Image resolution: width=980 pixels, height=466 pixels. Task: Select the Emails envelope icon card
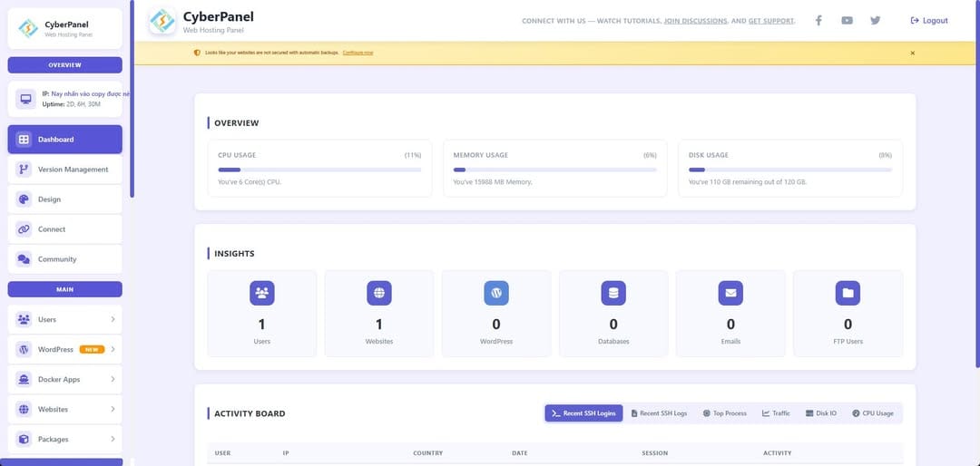[x=730, y=293]
